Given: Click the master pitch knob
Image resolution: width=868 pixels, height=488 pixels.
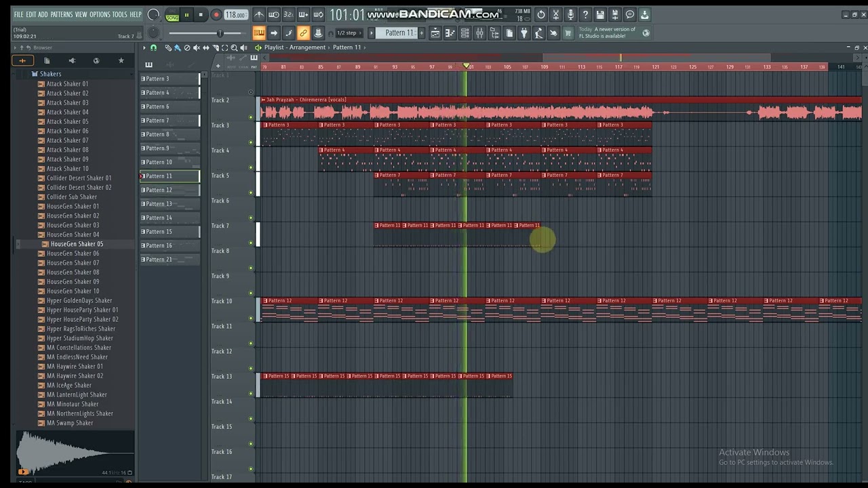Looking at the screenshot, I should pos(153,33).
